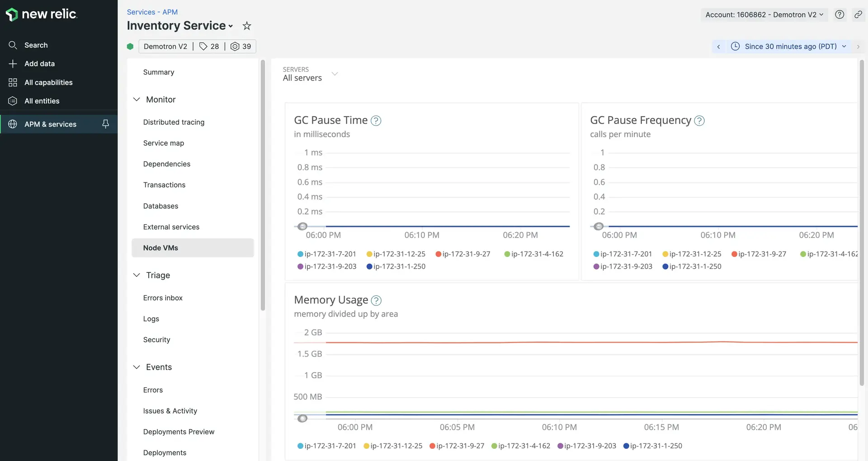This screenshot has height=461, width=868.
Task: Click the pin icon beside APM & services
Action: (x=105, y=124)
